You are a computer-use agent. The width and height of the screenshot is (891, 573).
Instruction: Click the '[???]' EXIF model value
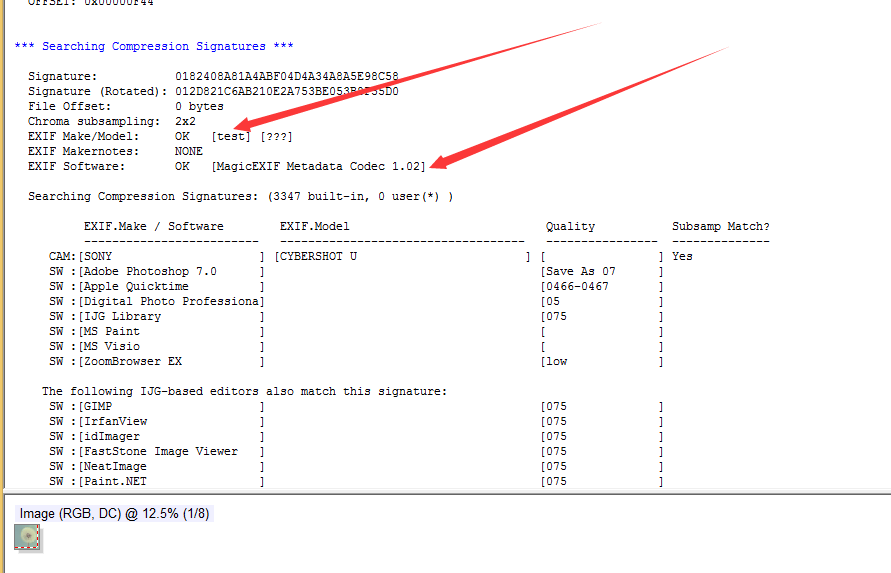(276, 136)
